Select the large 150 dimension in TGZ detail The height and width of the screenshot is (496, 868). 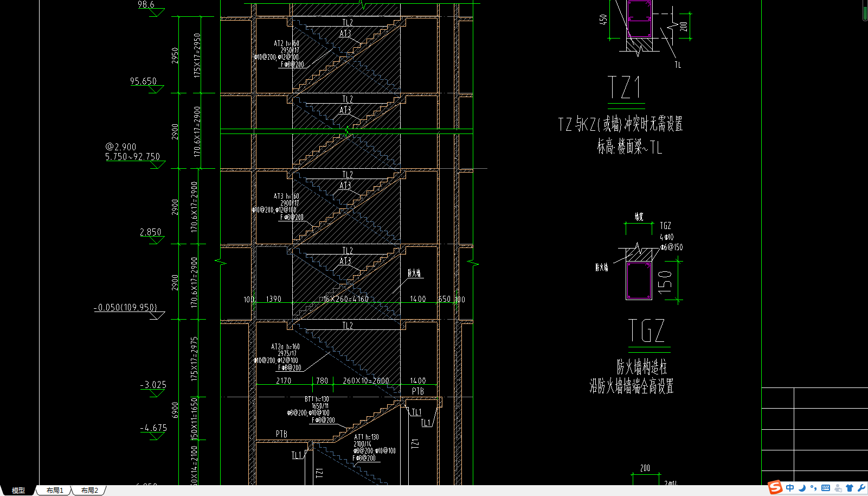coord(665,282)
